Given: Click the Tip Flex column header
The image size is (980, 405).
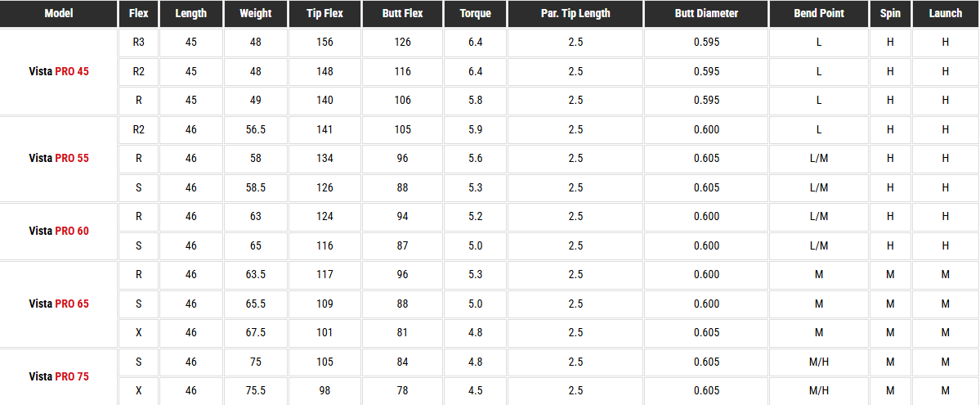Looking at the screenshot, I should [324, 14].
